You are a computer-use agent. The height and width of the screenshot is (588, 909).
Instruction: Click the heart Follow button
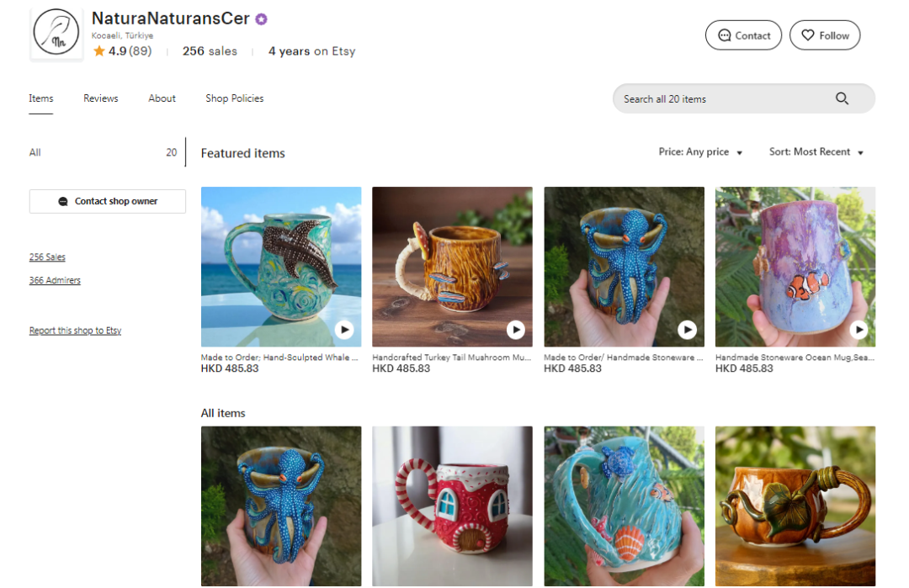825,35
